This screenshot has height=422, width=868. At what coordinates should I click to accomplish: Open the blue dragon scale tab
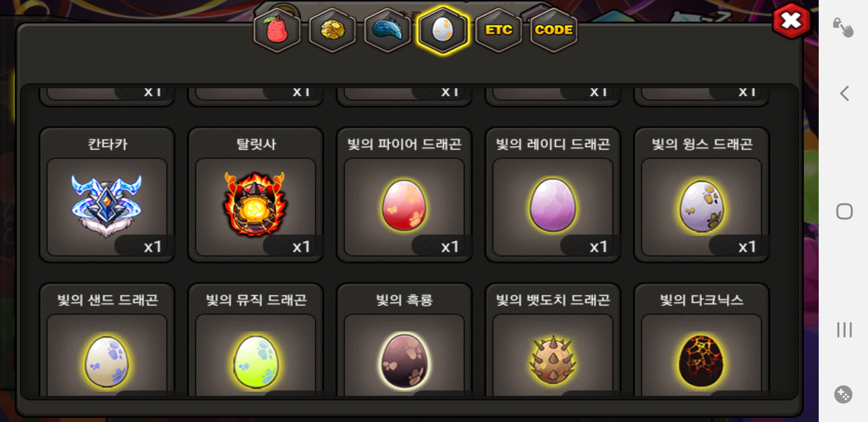387,30
